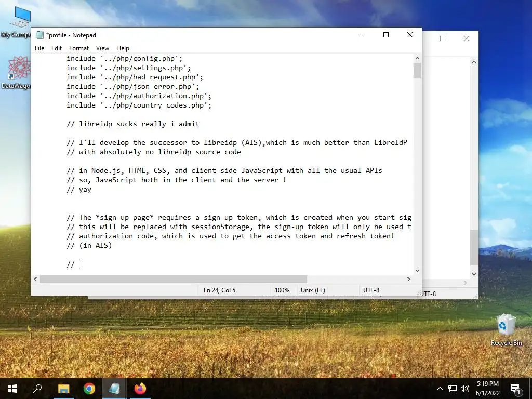Open the Format menu
532x399 pixels.
coord(79,48)
